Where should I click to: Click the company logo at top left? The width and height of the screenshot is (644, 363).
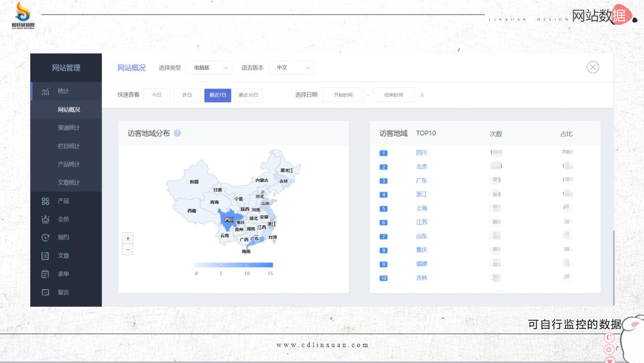click(23, 16)
